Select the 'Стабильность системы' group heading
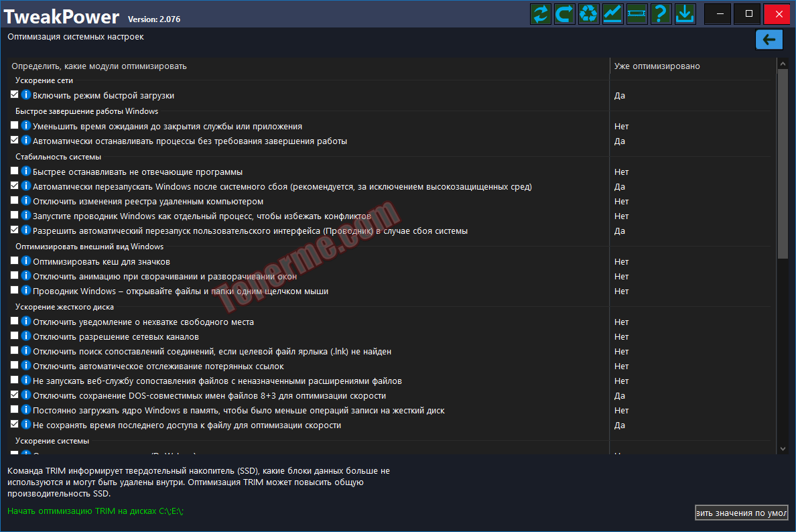Viewport: 796px width, 532px height. pyautogui.click(x=58, y=157)
